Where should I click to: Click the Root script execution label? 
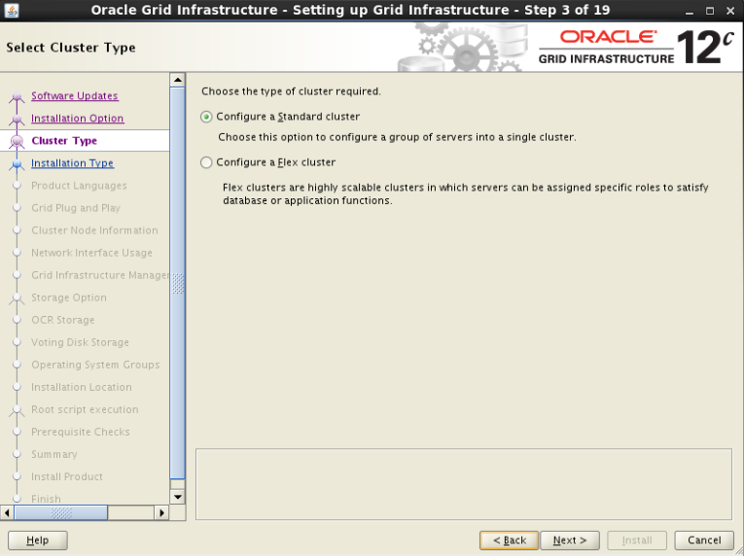click(85, 409)
